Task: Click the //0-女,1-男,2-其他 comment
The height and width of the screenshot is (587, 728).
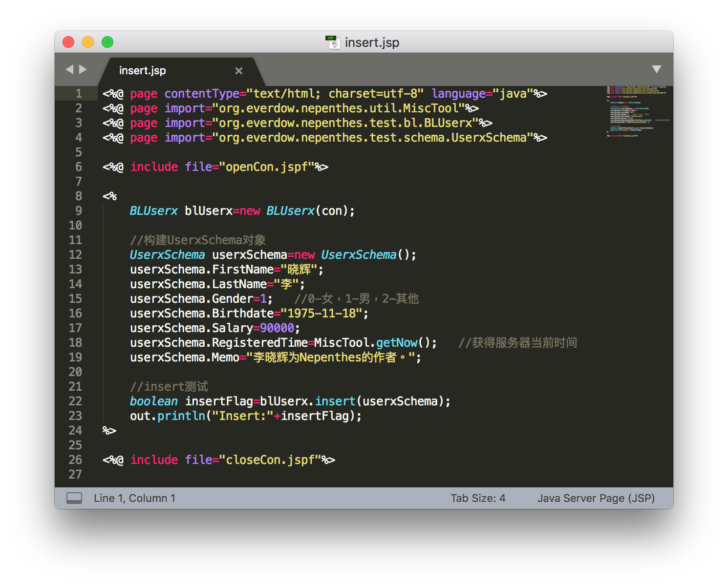Action: (x=357, y=298)
